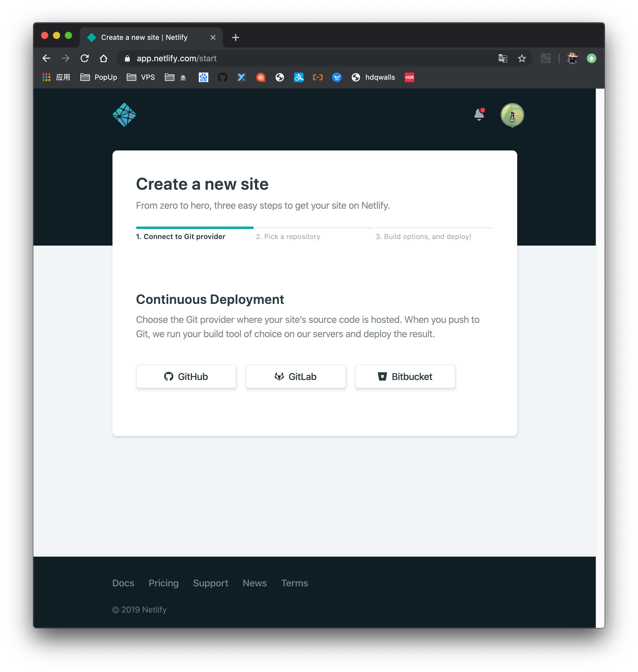Translate this page icon
The height and width of the screenshot is (672, 638).
coord(503,59)
